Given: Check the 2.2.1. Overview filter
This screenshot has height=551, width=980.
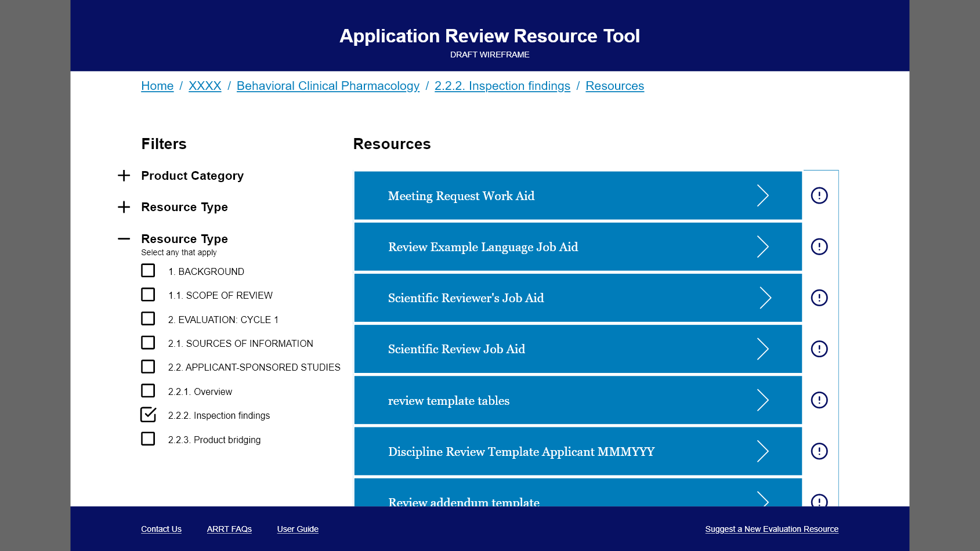Looking at the screenshot, I should click(x=148, y=391).
